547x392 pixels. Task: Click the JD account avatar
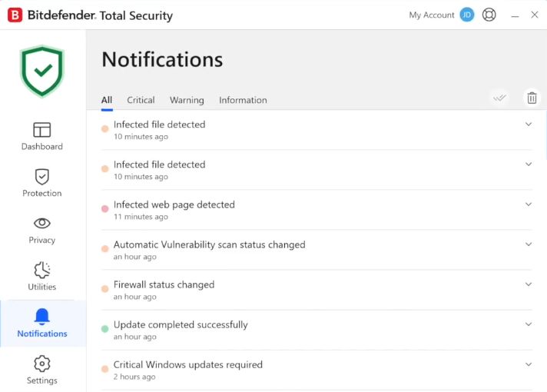pos(467,15)
